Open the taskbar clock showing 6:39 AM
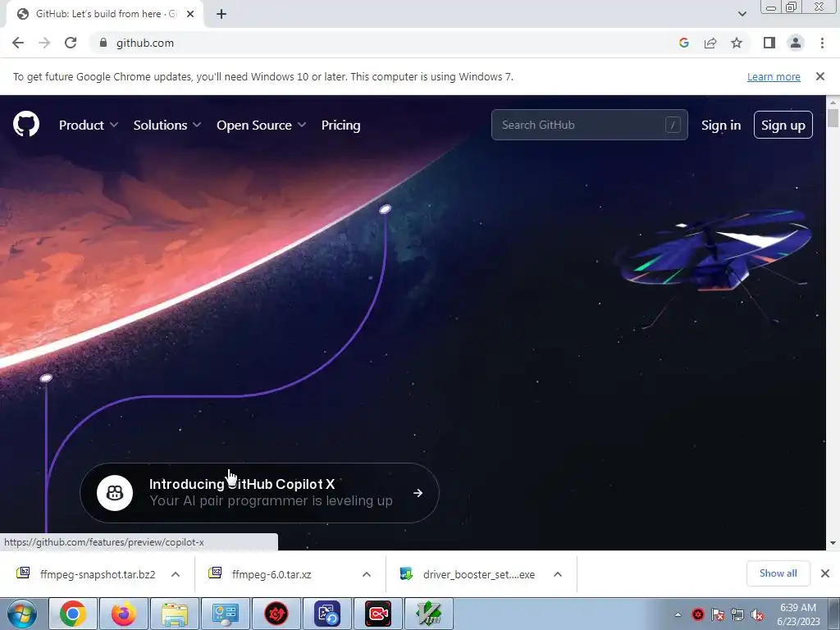The image size is (840, 630). click(798, 614)
